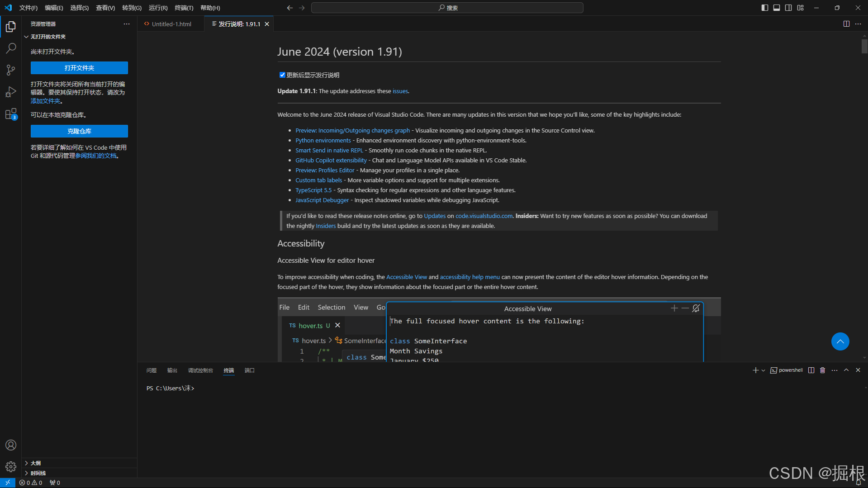Open the Help menu

tap(210, 8)
